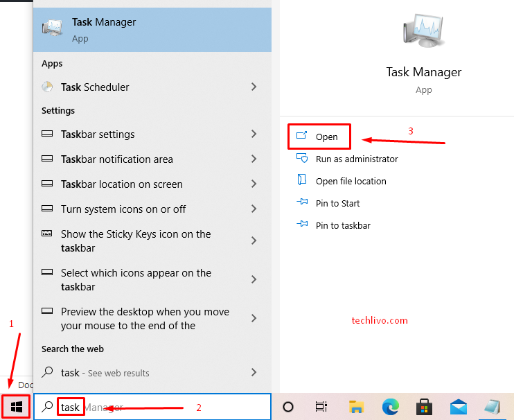514x420 pixels.
Task: Open Mail app from taskbar
Action: pyautogui.click(x=459, y=407)
